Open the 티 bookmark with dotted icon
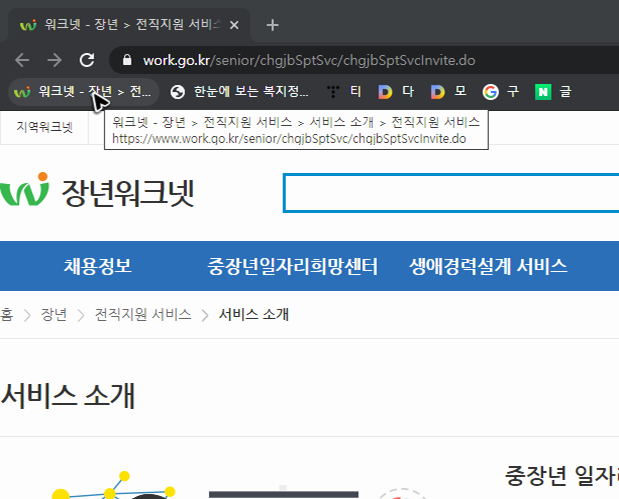This screenshot has height=499, width=619. (x=344, y=92)
